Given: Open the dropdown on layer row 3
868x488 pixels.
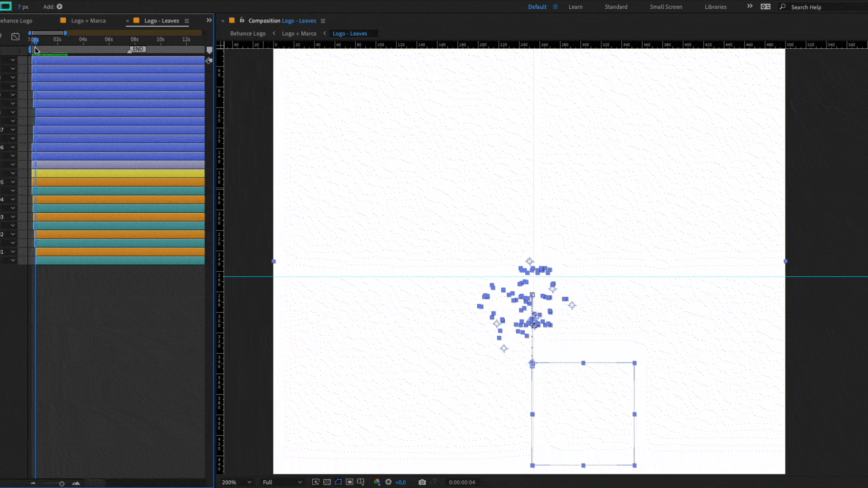Looking at the screenshot, I should click(x=13, y=217).
